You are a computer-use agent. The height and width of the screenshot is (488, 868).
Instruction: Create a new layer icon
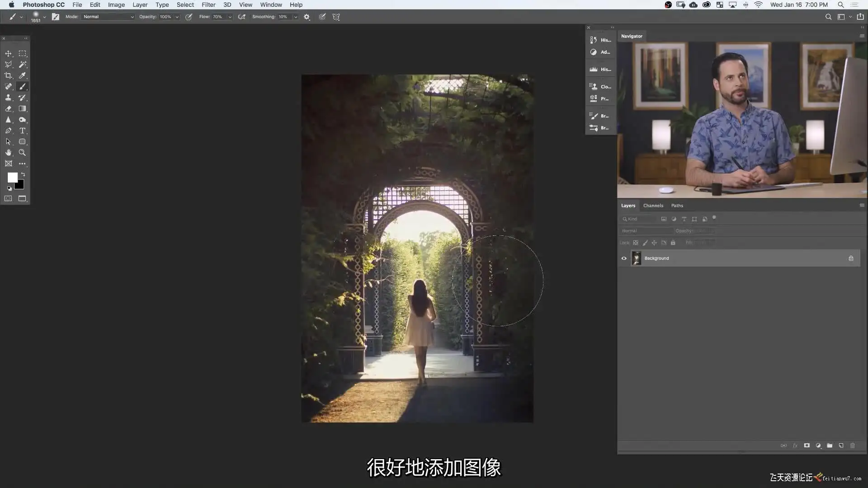841,446
